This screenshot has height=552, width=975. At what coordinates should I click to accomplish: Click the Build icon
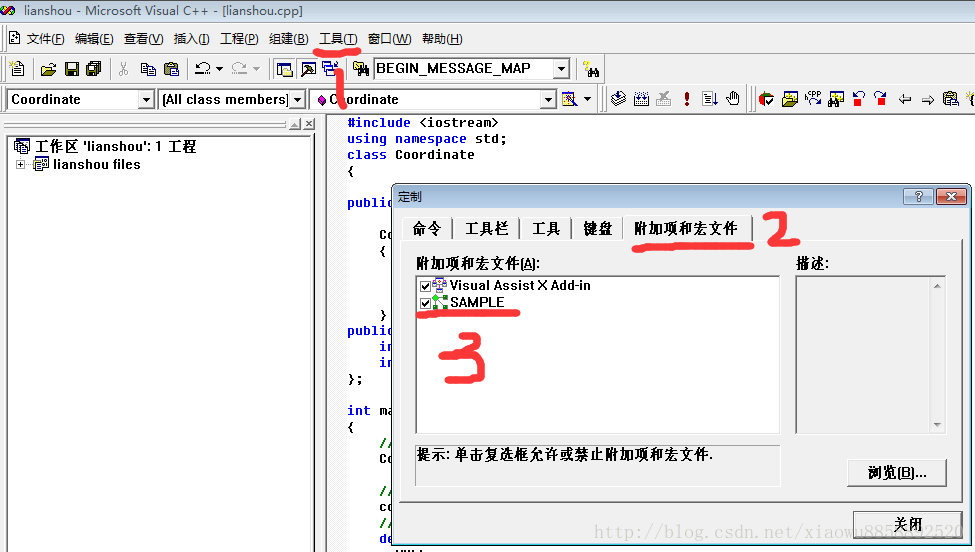pos(641,99)
